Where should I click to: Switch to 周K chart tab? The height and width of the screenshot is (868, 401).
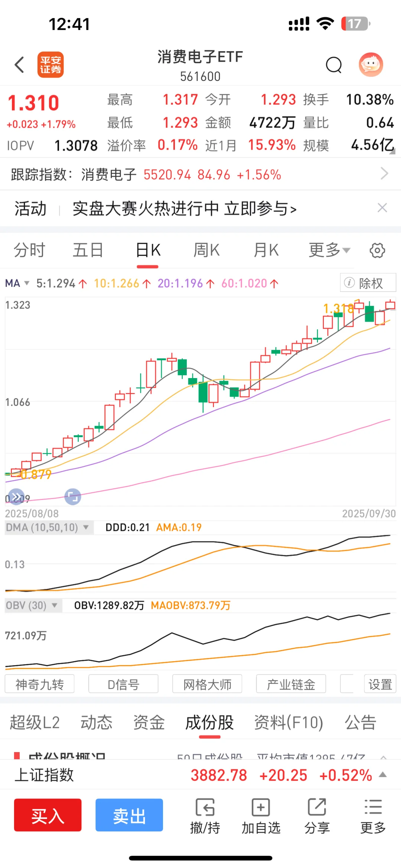coord(206,250)
